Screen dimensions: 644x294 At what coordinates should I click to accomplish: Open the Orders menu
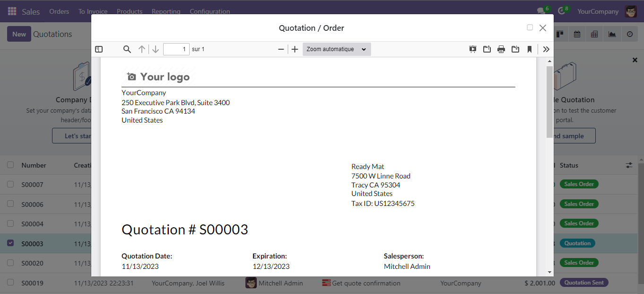59,11
